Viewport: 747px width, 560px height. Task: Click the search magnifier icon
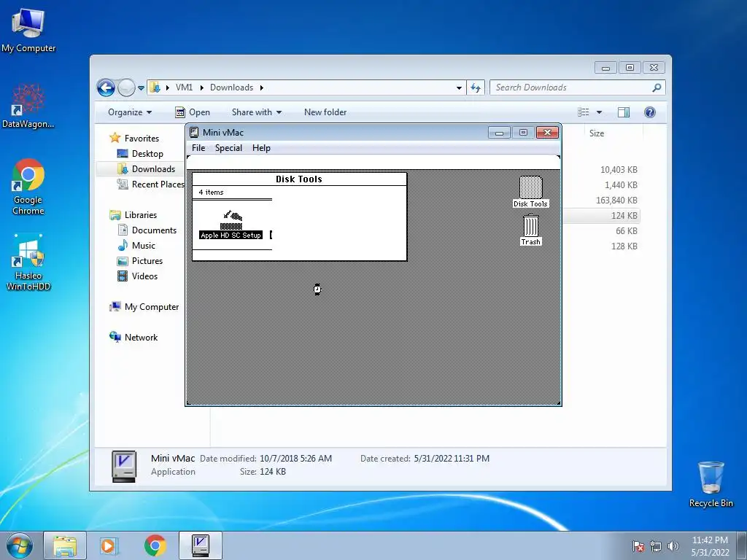657,87
